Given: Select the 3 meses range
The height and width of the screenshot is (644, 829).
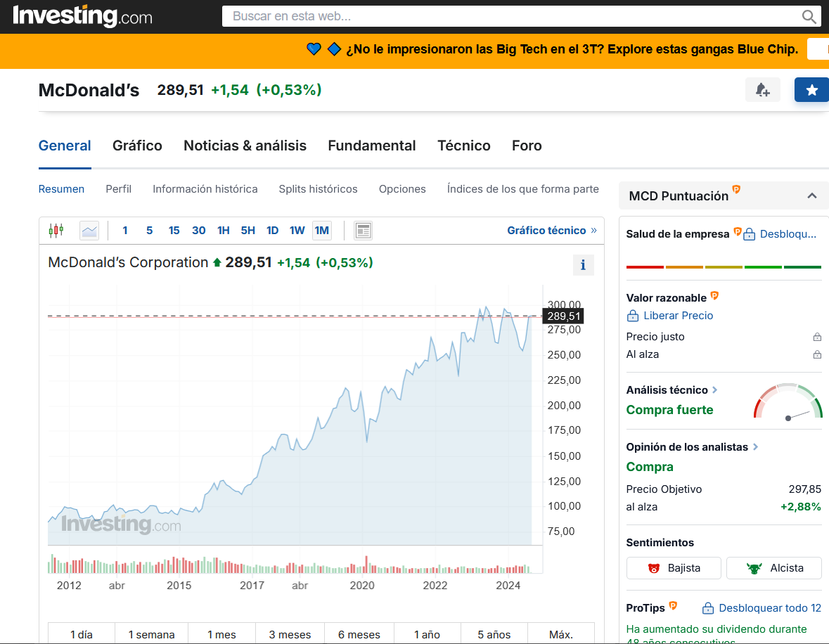Looking at the screenshot, I should pos(290,634).
